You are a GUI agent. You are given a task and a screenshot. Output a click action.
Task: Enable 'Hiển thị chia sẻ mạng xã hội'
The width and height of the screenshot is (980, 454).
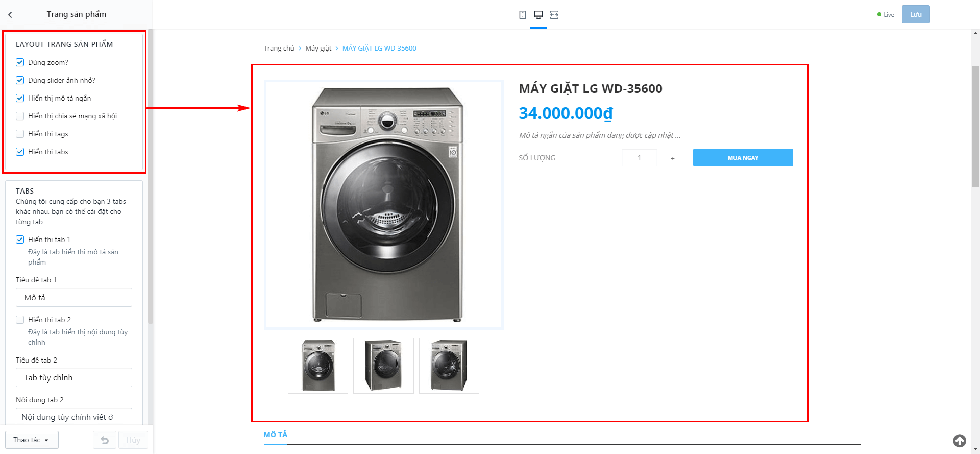point(20,116)
